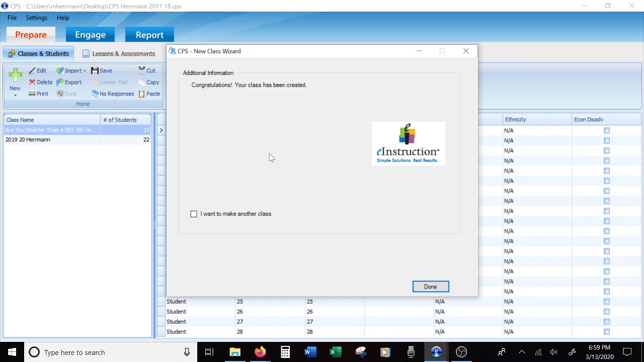Click the Import tool

tap(68, 71)
